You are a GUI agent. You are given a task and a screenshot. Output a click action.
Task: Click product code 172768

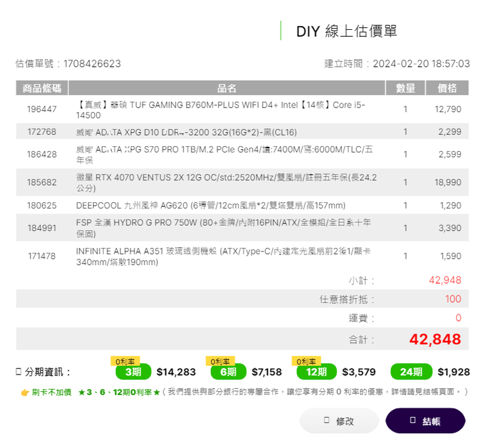click(x=42, y=132)
